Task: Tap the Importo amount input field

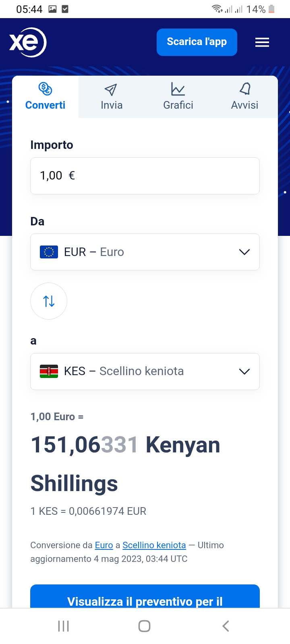Action: 145,176
